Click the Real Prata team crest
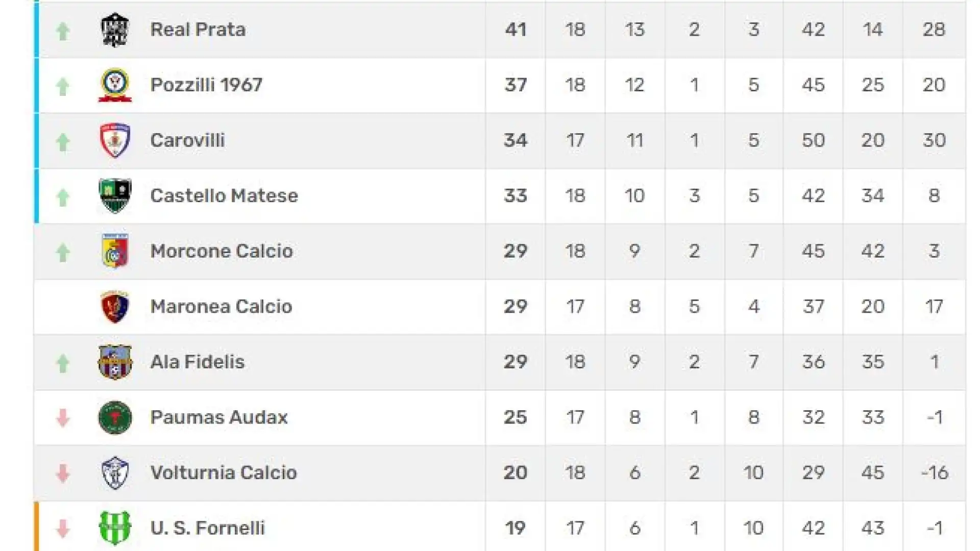This screenshot has height=551, width=980. [115, 30]
